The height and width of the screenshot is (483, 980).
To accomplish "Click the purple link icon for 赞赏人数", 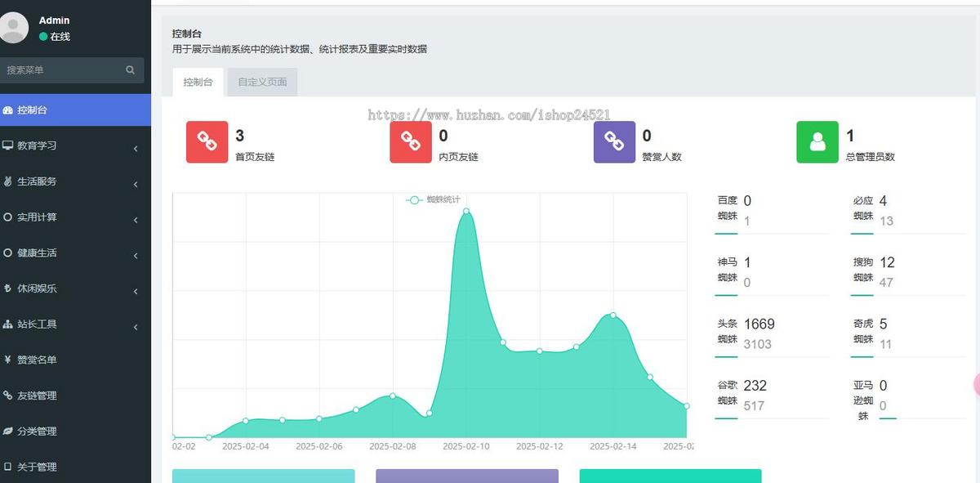I will click(614, 142).
